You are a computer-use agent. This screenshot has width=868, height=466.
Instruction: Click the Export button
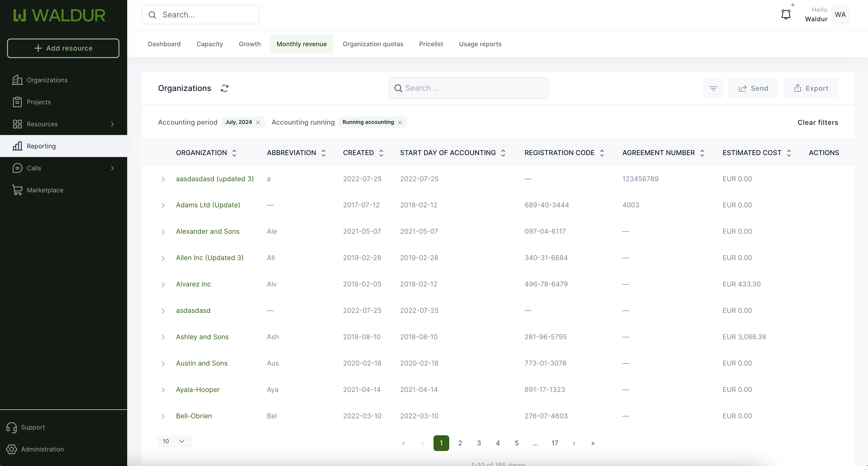tap(810, 88)
